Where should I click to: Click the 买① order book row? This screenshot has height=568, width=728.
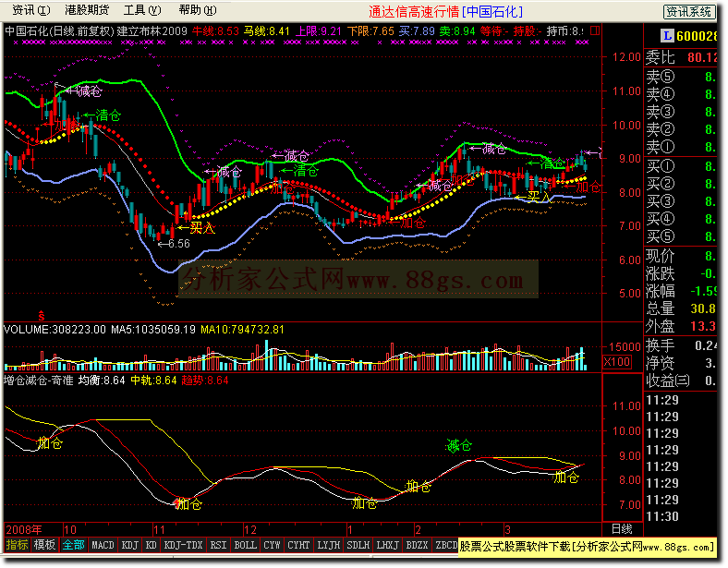click(x=681, y=166)
